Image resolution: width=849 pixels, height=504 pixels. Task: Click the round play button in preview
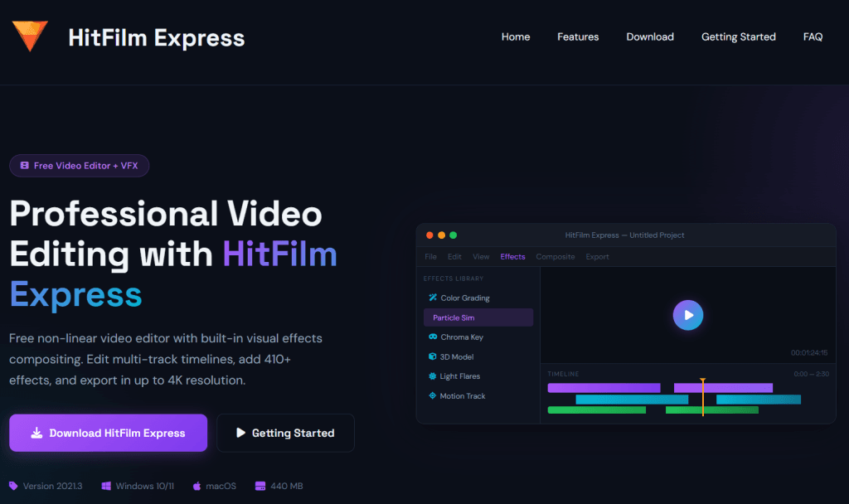click(687, 315)
